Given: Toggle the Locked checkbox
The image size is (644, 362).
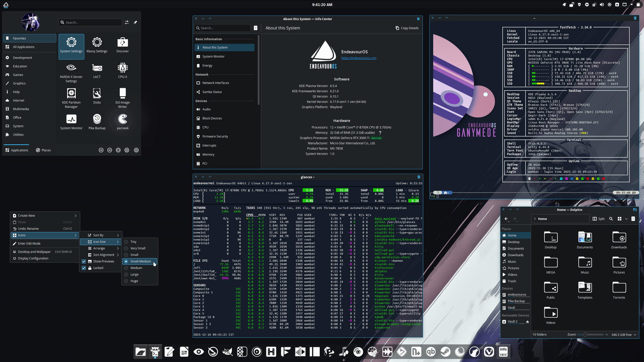Looking at the screenshot, I should tap(84, 268).
